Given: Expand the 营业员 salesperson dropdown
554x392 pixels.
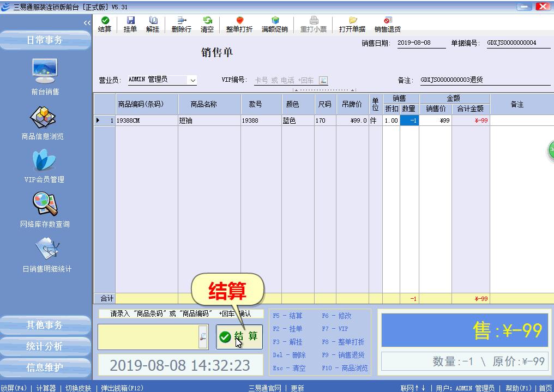Looking at the screenshot, I should click(x=192, y=80).
